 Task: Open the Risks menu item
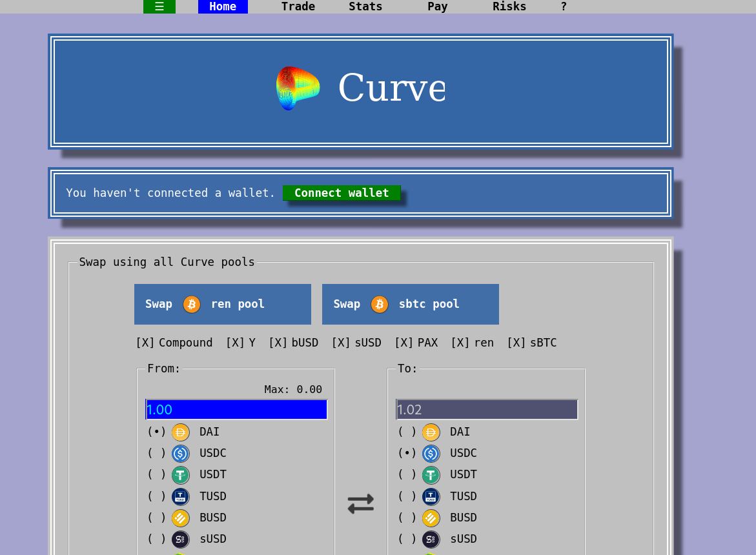[509, 6]
